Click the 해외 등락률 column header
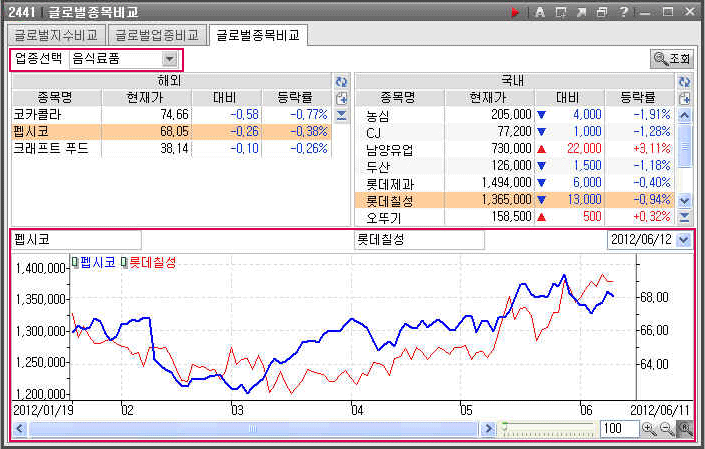The image size is (705, 449). click(296, 98)
